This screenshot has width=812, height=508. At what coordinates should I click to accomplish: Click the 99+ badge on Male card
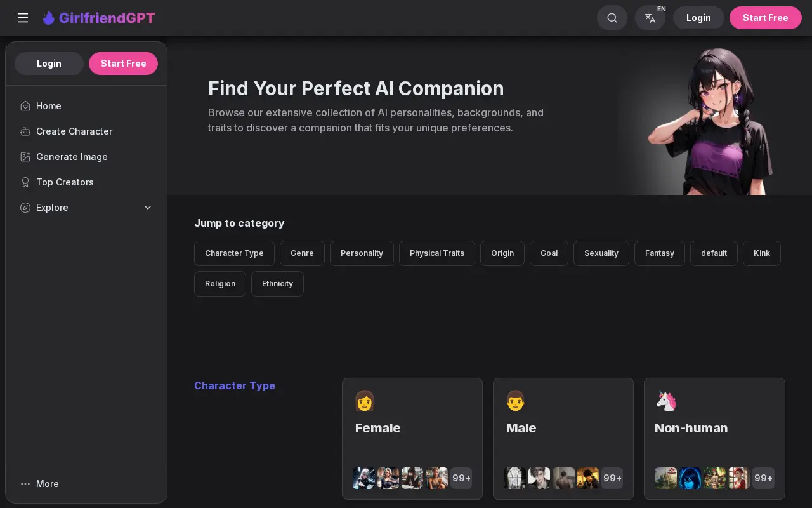[x=612, y=478]
